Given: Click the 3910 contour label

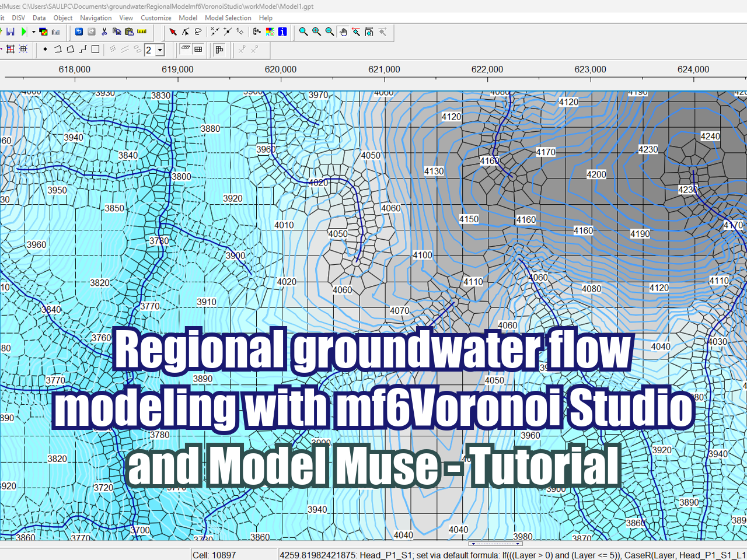Looking at the screenshot, I should tap(207, 302).
